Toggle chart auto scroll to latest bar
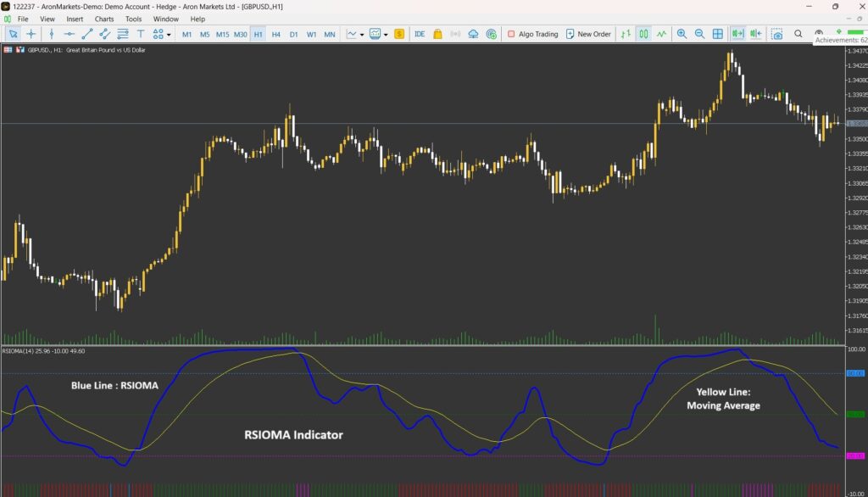Viewport: 868px width, 497px height. (x=737, y=34)
